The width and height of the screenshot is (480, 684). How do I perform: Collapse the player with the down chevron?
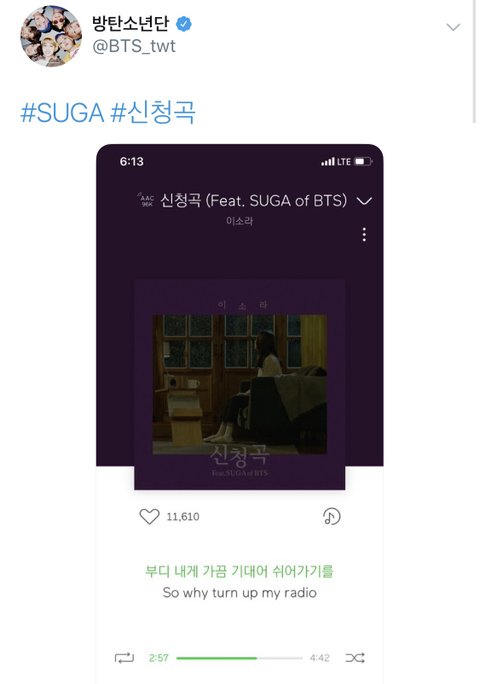coord(364,201)
